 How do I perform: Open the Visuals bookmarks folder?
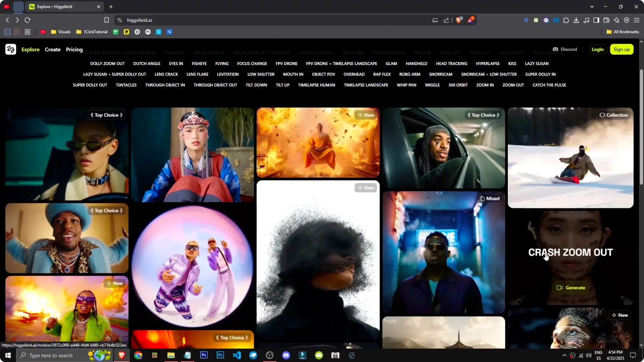coord(61,32)
